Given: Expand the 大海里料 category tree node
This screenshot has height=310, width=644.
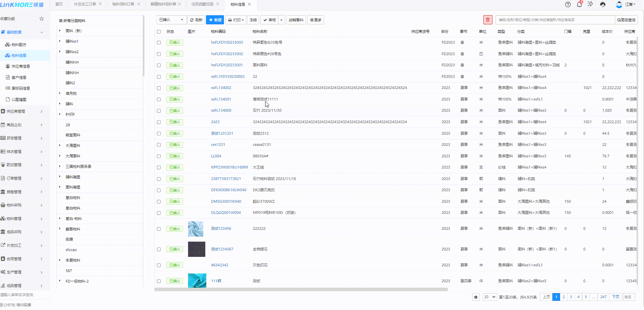Looking at the screenshot, I should click(60, 146).
